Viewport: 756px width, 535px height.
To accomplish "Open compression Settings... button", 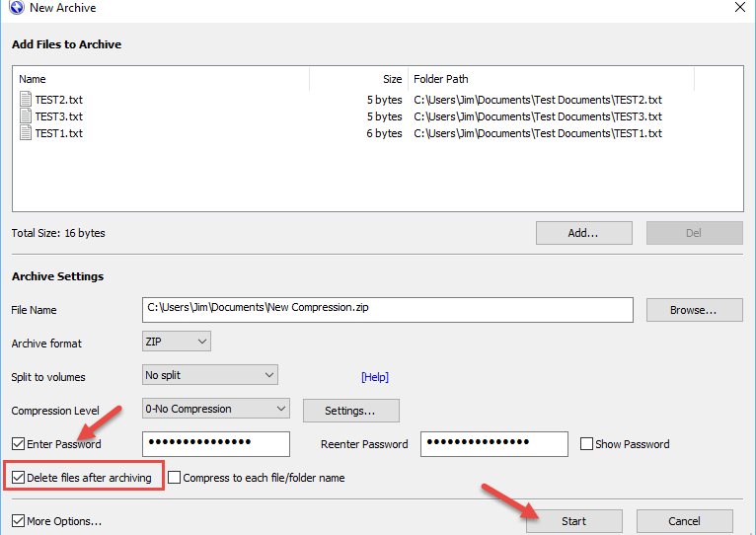I will coord(351,411).
